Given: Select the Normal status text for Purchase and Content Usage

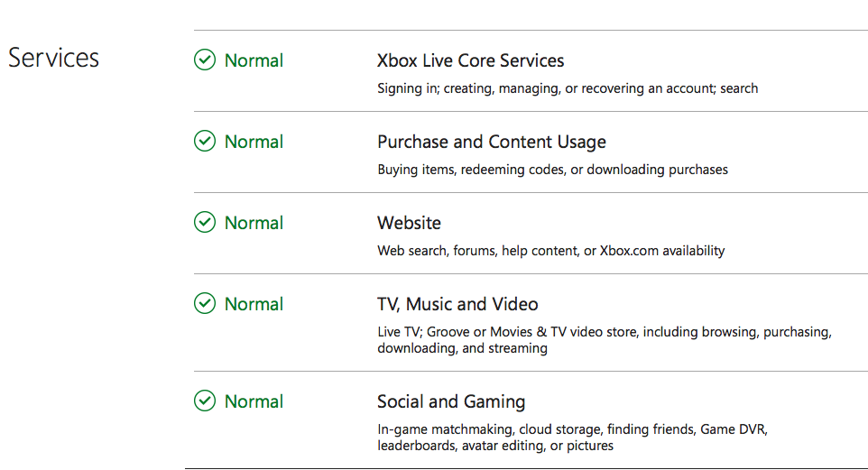Looking at the screenshot, I should (254, 142).
